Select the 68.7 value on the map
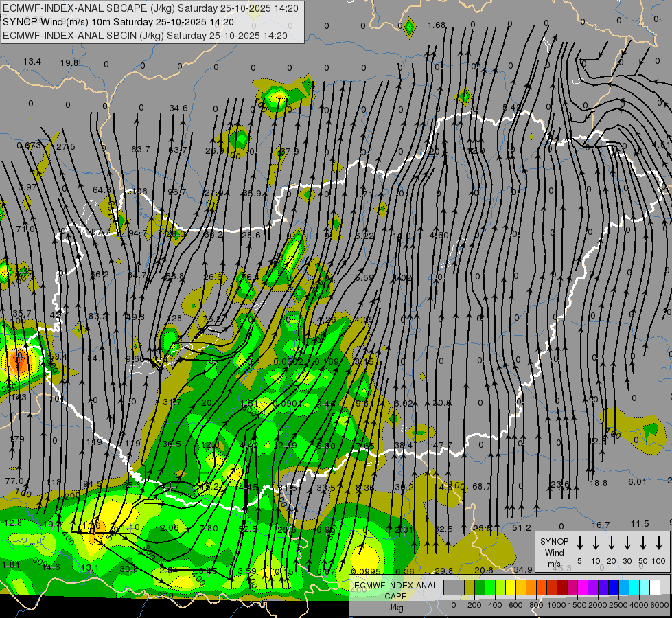Screen dimensions: 672x618 coord(481,486)
